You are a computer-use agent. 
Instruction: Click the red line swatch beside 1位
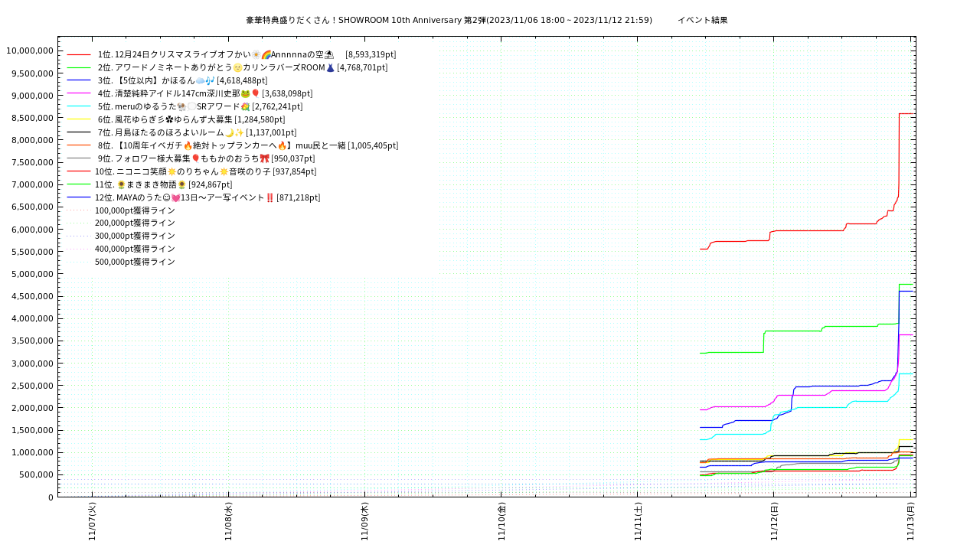pos(79,55)
